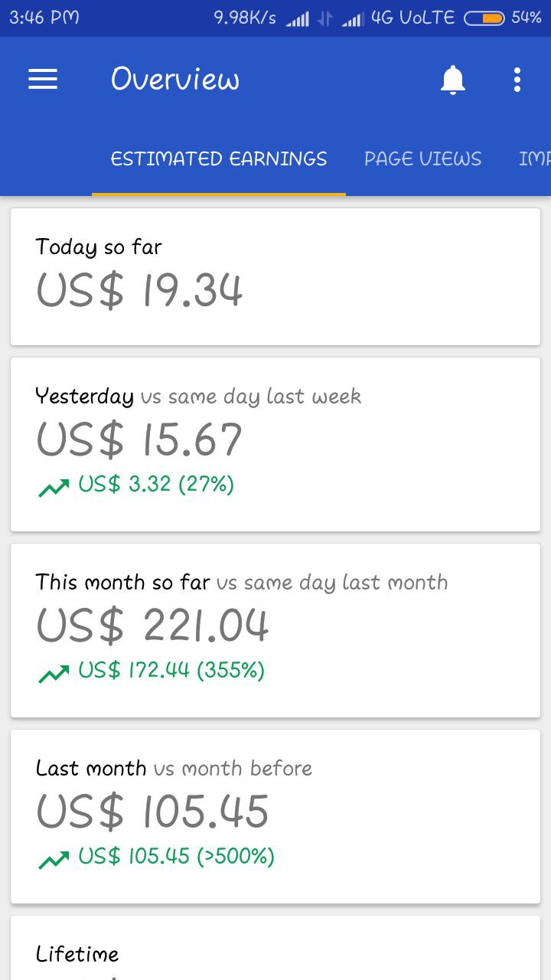The image size is (551, 980).
Task: Tap the trend arrow under Last month
Action: [54, 858]
